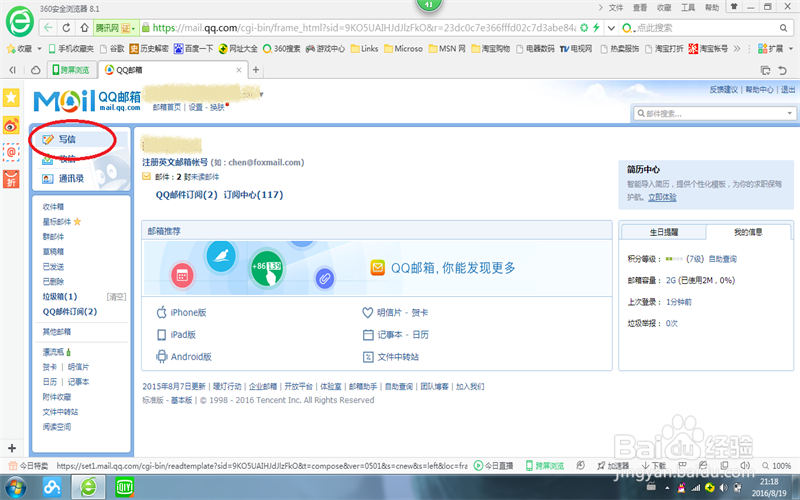The height and width of the screenshot is (500, 800).
Task: Open 其他邮箱 other mailboxes
Action: (x=57, y=332)
